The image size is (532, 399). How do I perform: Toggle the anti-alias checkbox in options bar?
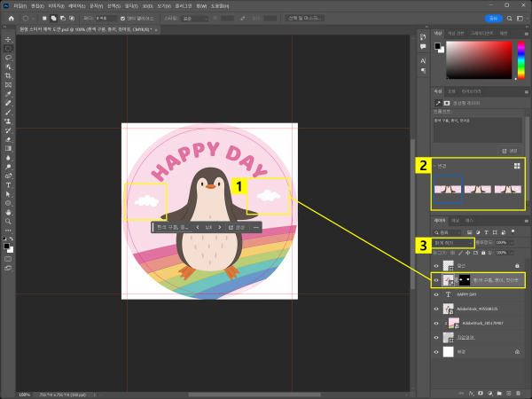click(122, 18)
